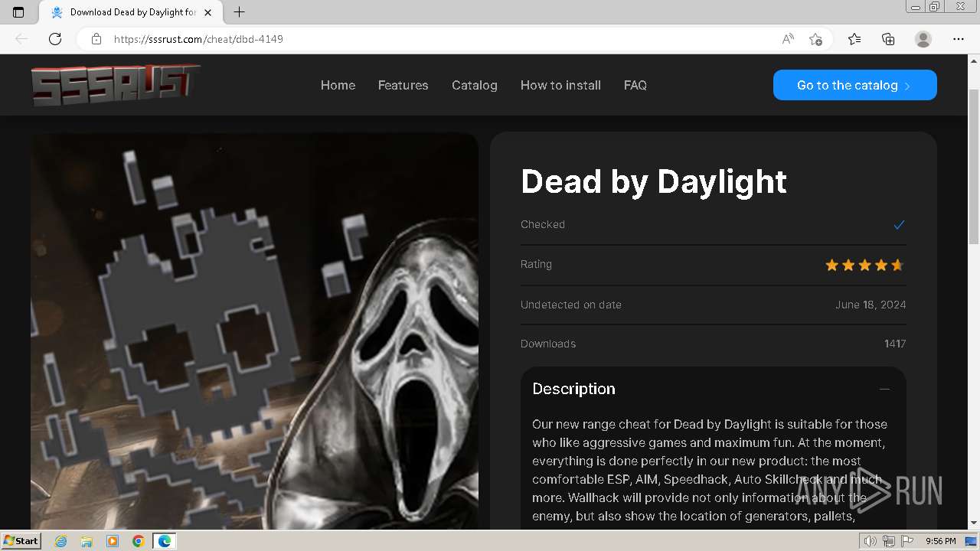Click the Dead by Daylight cheat image
The height and width of the screenshot is (551, 980).
pyautogui.click(x=254, y=331)
